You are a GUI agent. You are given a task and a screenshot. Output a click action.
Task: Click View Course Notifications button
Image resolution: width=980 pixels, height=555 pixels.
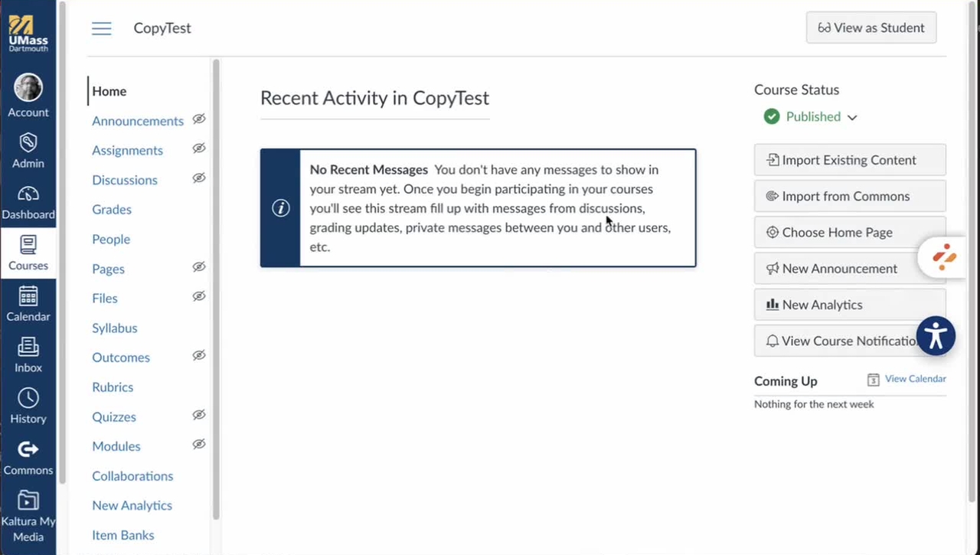click(x=850, y=341)
